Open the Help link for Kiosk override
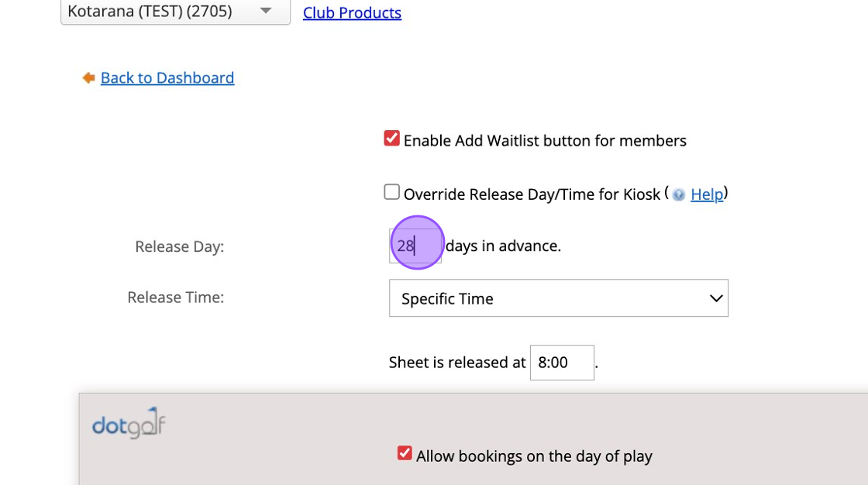The image size is (868, 485). click(707, 194)
